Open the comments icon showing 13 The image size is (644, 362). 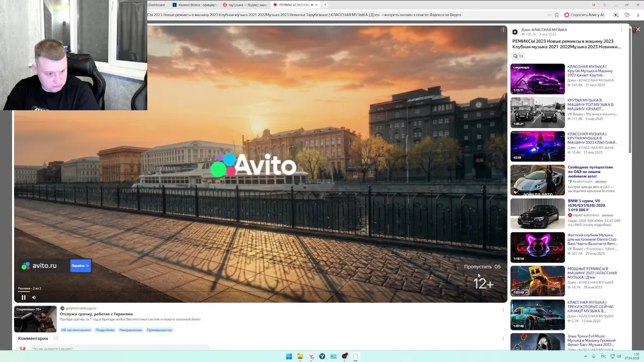point(518,56)
